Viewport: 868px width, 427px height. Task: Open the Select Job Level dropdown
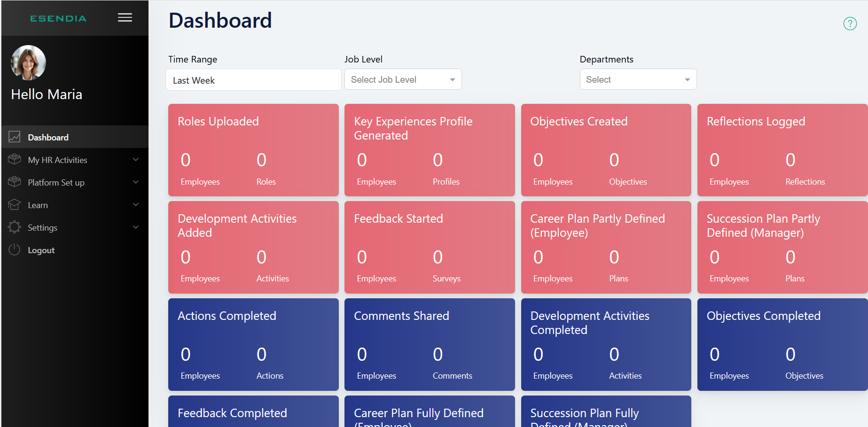[x=403, y=79]
